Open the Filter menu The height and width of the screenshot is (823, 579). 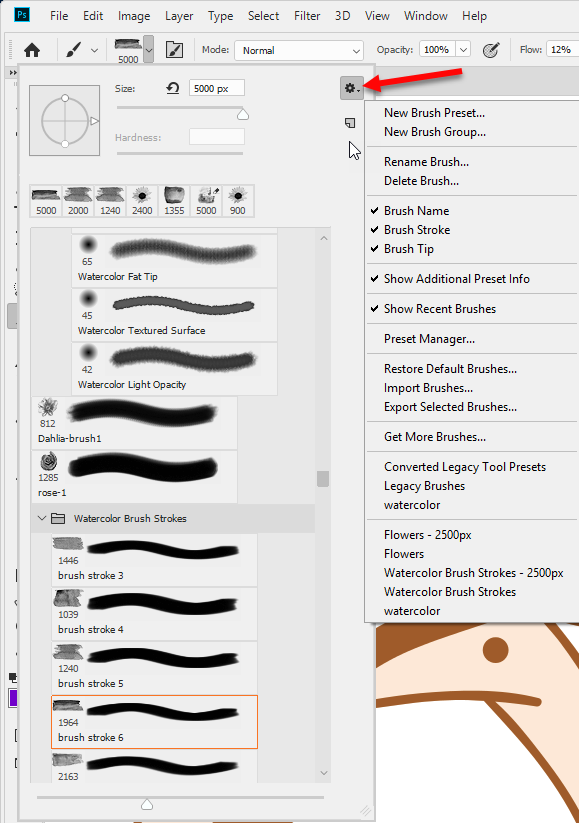[x=307, y=16]
